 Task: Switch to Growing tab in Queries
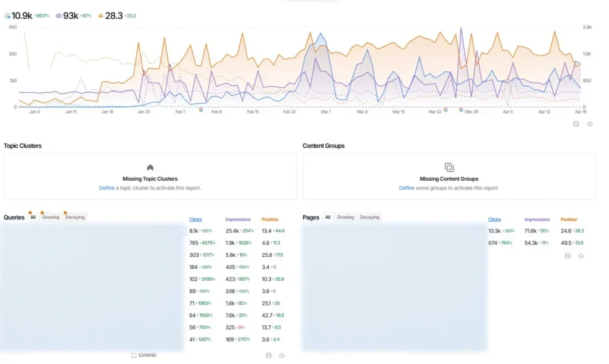point(51,217)
